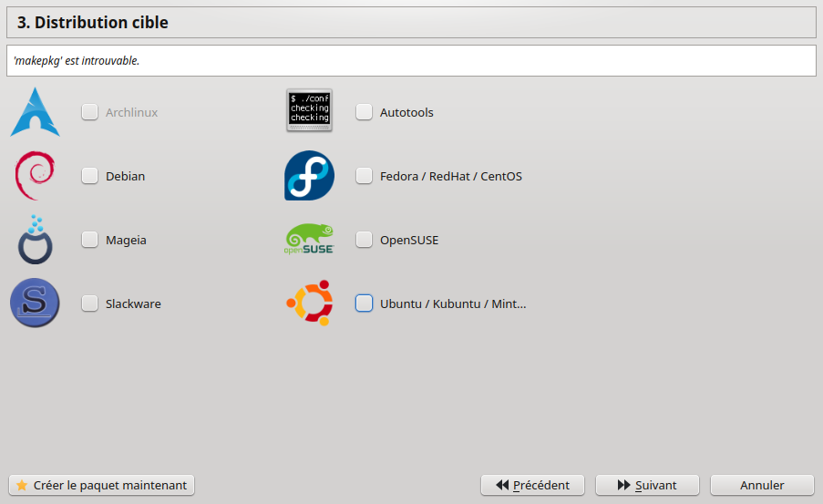Click the openSUSE chameleon logo

click(310, 240)
